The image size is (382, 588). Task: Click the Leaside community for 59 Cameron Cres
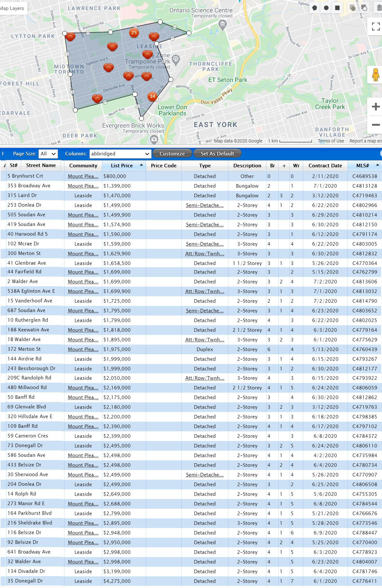pos(83,436)
